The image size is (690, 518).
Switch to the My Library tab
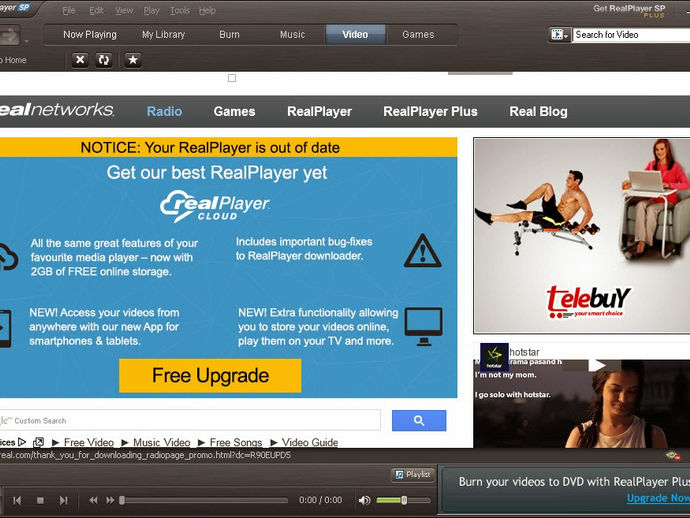click(x=163, y=34)
